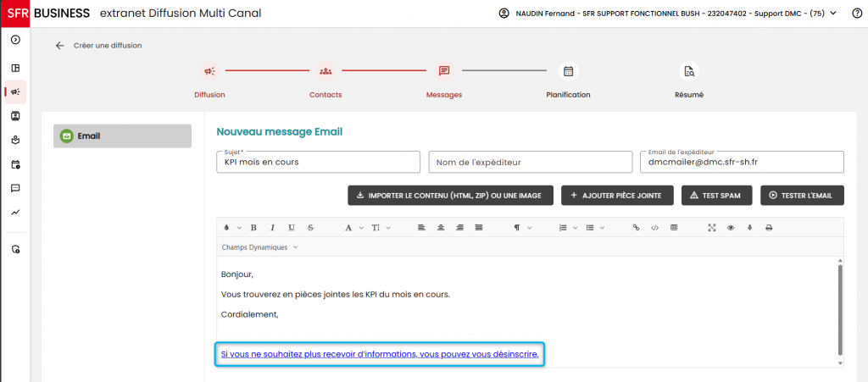Select the Messages step

444,80
